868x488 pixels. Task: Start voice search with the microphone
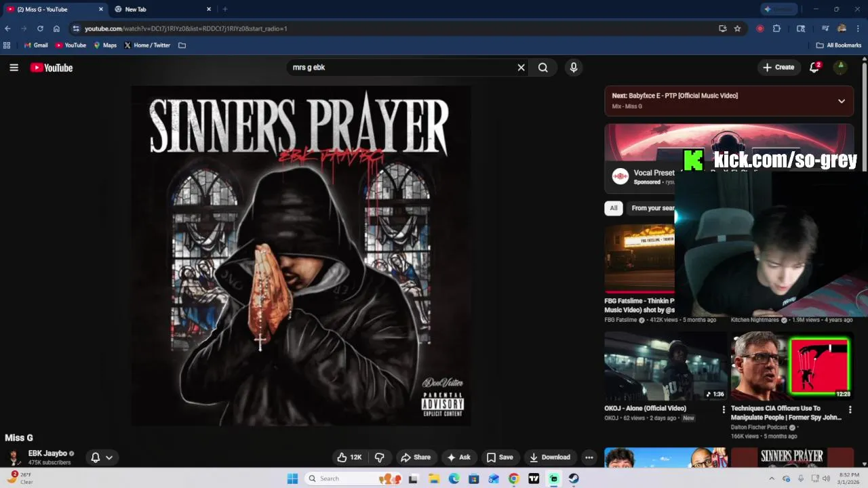coord(574,68)
